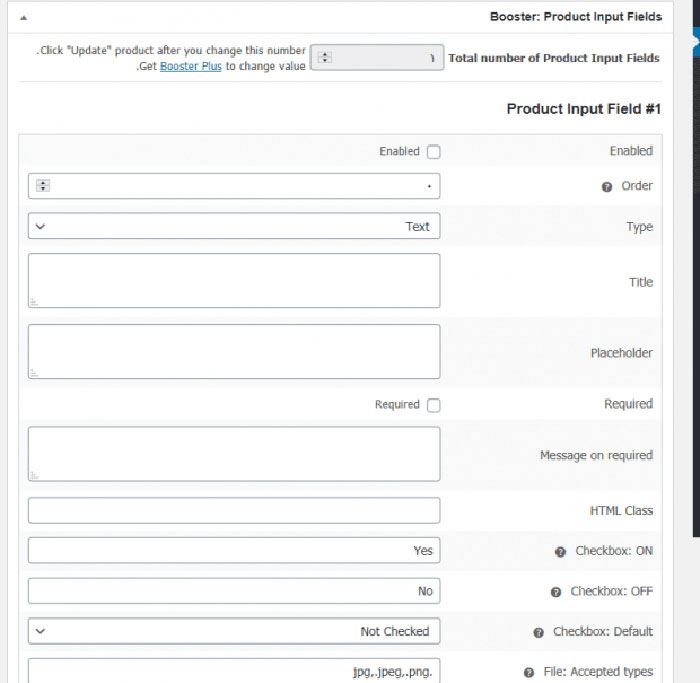Click help icon beside Checkbox: ON
The image size is (700, 683).
coord(561,552)
